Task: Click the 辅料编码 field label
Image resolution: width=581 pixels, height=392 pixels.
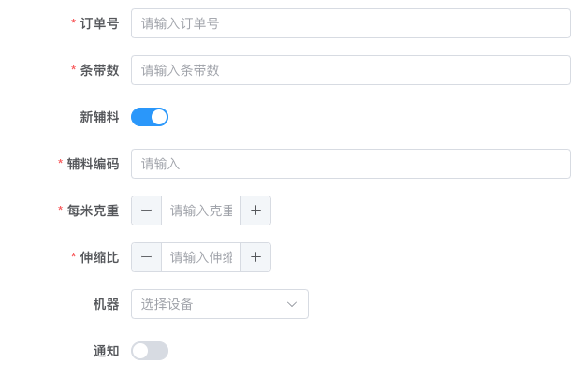Action: pyautogui.click(x=93, y=164)
